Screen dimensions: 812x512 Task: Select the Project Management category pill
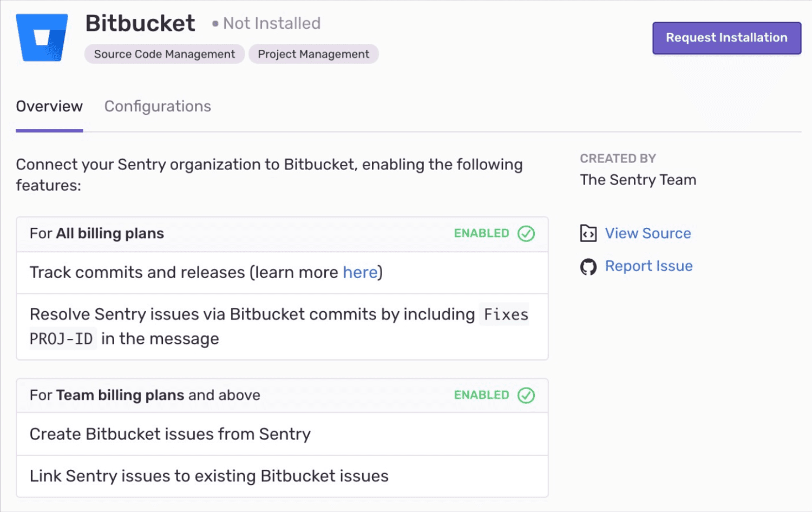[313, 54]
